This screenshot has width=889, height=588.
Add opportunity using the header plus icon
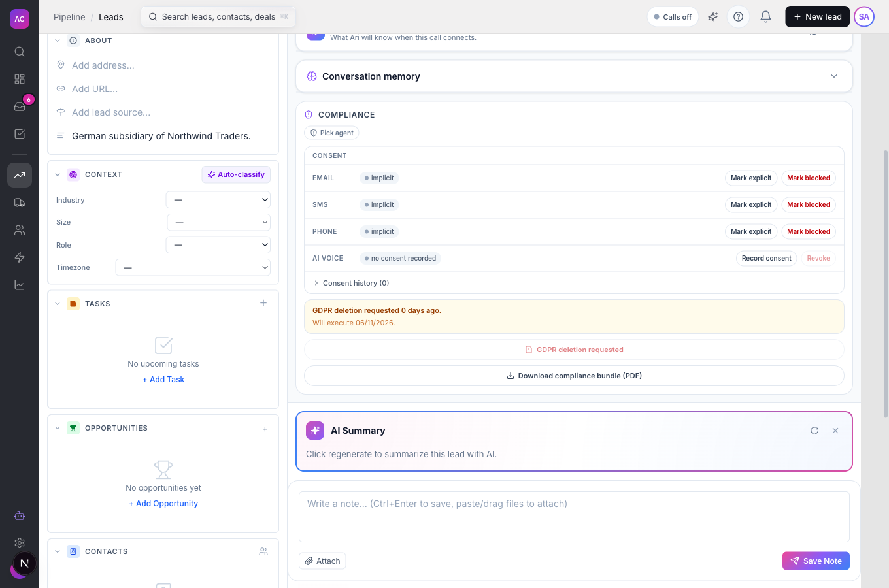(265, 429)
